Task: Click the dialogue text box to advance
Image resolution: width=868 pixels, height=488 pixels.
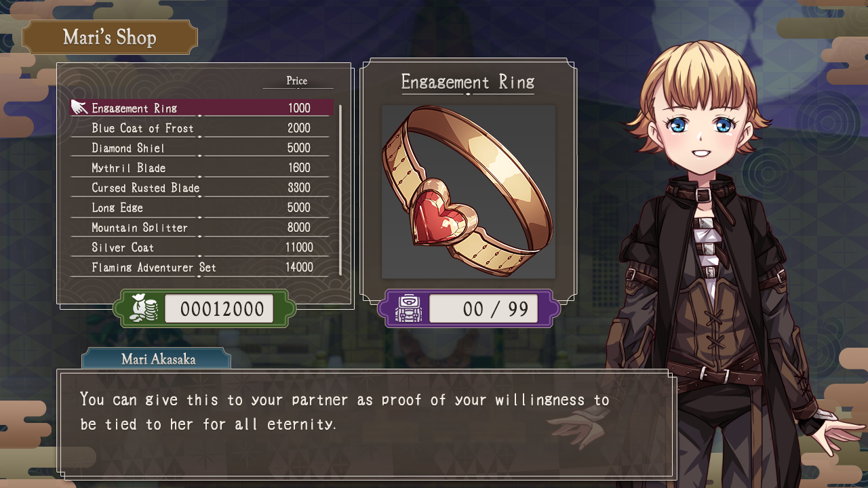Action: coord(367,424)
